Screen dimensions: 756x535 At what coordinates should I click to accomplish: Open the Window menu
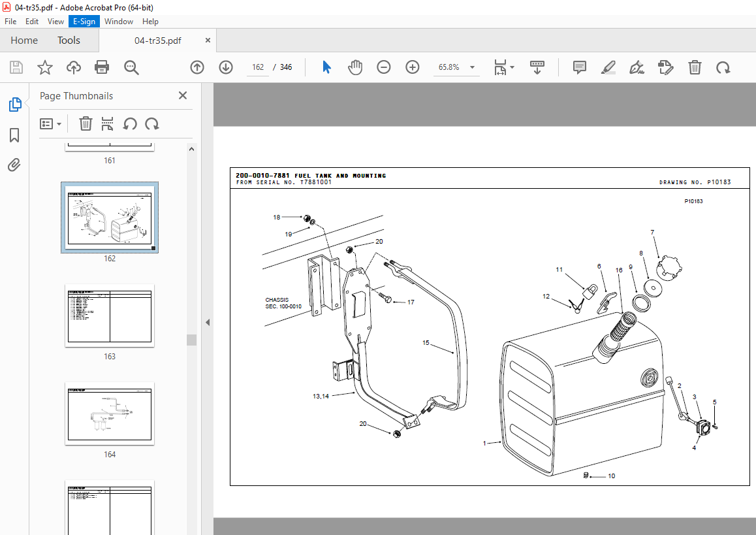119,21
